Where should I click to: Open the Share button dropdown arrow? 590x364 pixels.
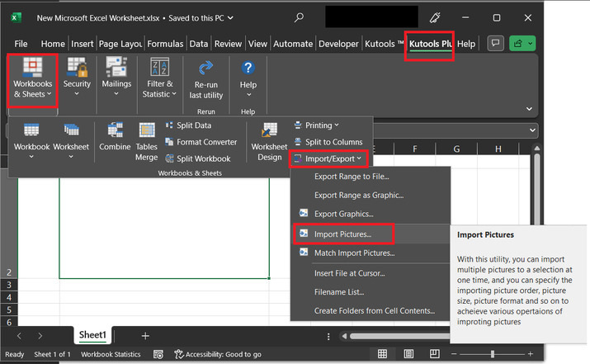530,43
